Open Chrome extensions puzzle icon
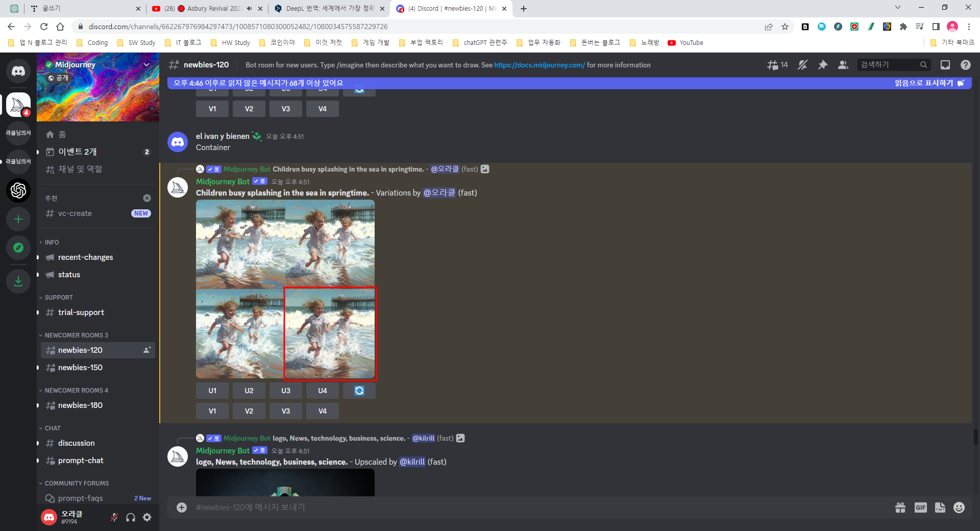This screenshot has width=980, height=531. pyautogui.click(x=903, y=27)
